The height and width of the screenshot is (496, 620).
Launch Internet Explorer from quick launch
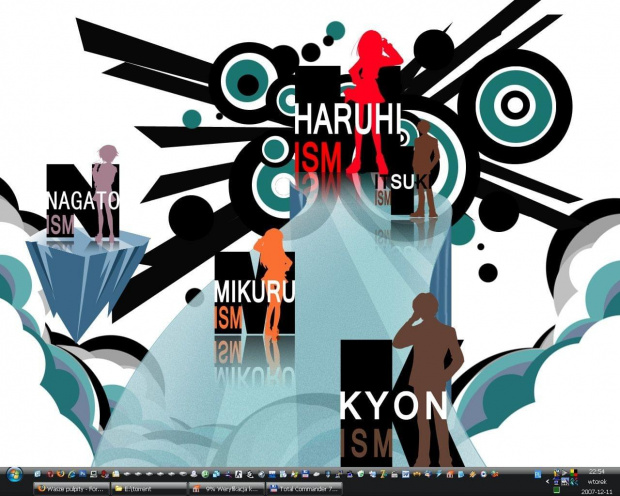click(x=72, y=474)
